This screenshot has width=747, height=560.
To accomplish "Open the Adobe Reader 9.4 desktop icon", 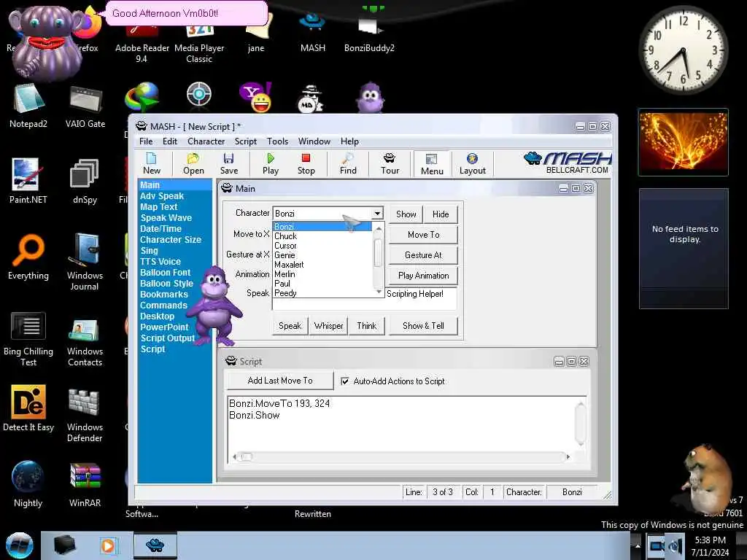I will pyautogui.click(x=142, y=42).
